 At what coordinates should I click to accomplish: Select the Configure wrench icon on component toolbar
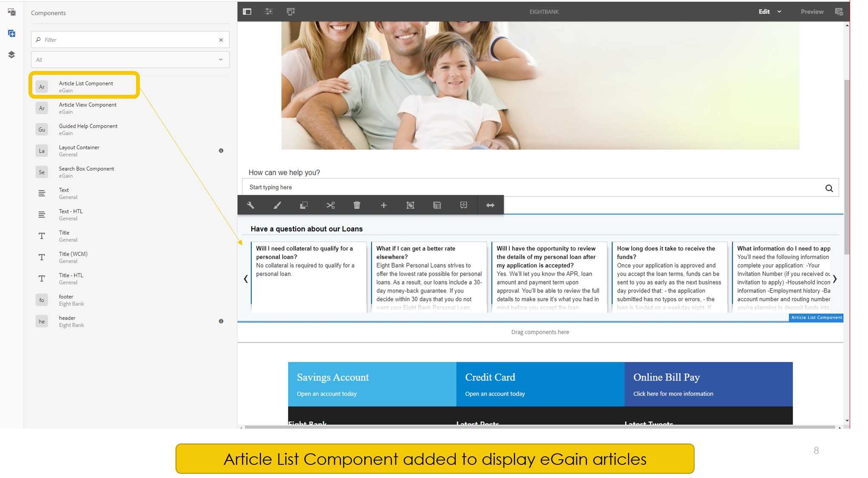pyautogui.click(x=251, y=205)
